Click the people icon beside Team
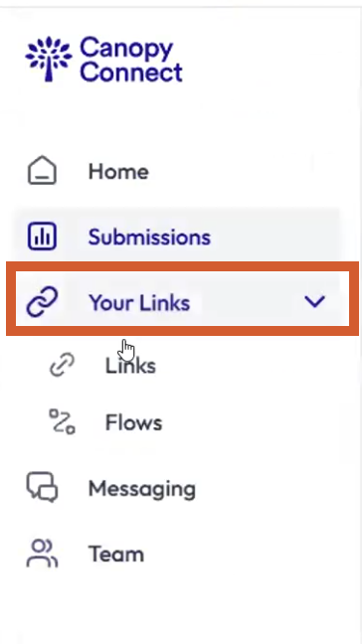Screen dimensions: 362x644 pos(42,553)
